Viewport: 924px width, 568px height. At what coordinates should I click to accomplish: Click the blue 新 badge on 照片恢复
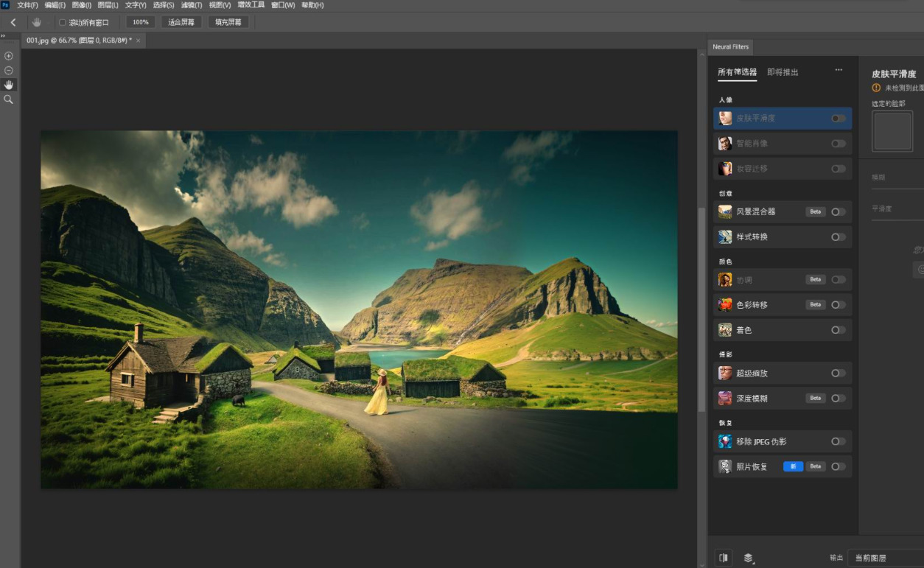pyautogui.click(x=793, y=466)
